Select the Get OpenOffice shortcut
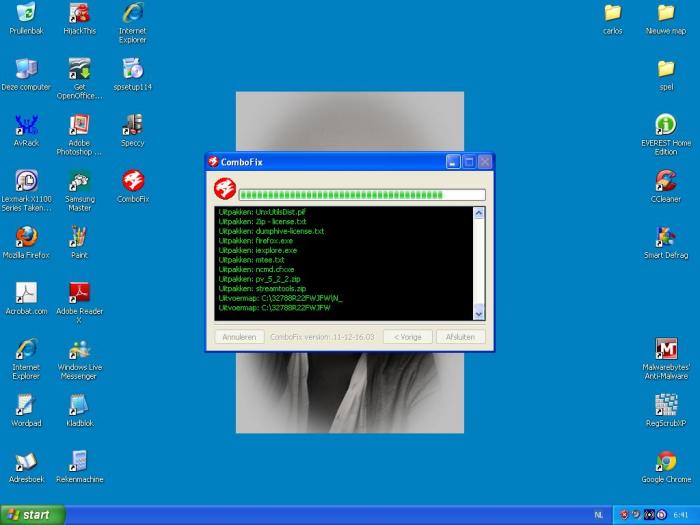700x525 pixels. 79,79
